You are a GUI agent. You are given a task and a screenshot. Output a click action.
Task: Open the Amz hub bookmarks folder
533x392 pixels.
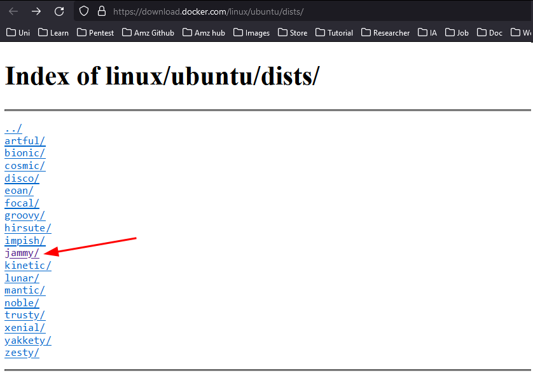point(204,32)
